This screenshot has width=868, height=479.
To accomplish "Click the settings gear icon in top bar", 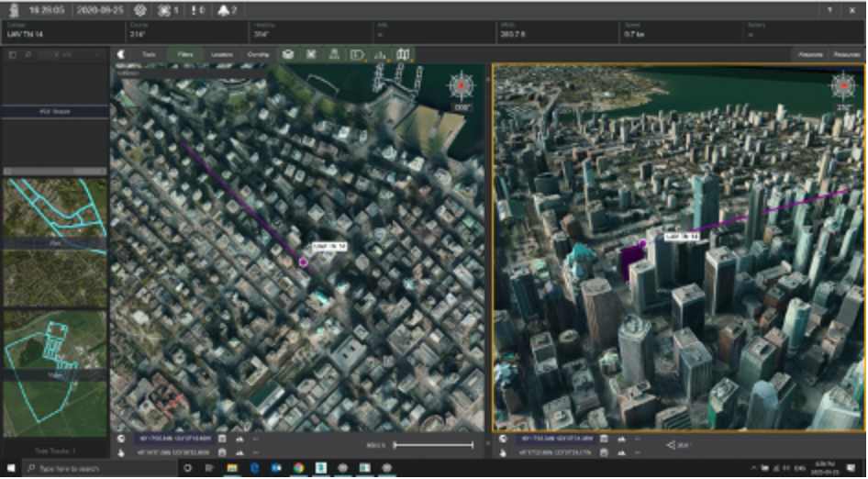I will point(140,10).
